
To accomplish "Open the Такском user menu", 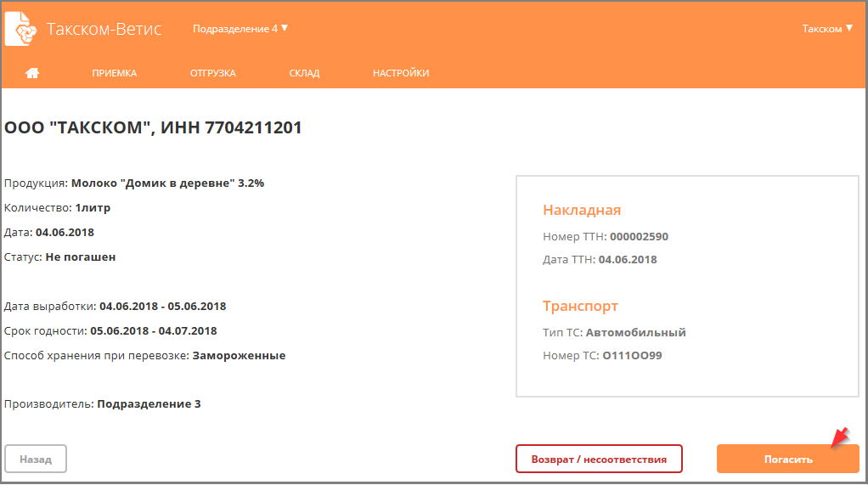I will [x=827, y=29].
